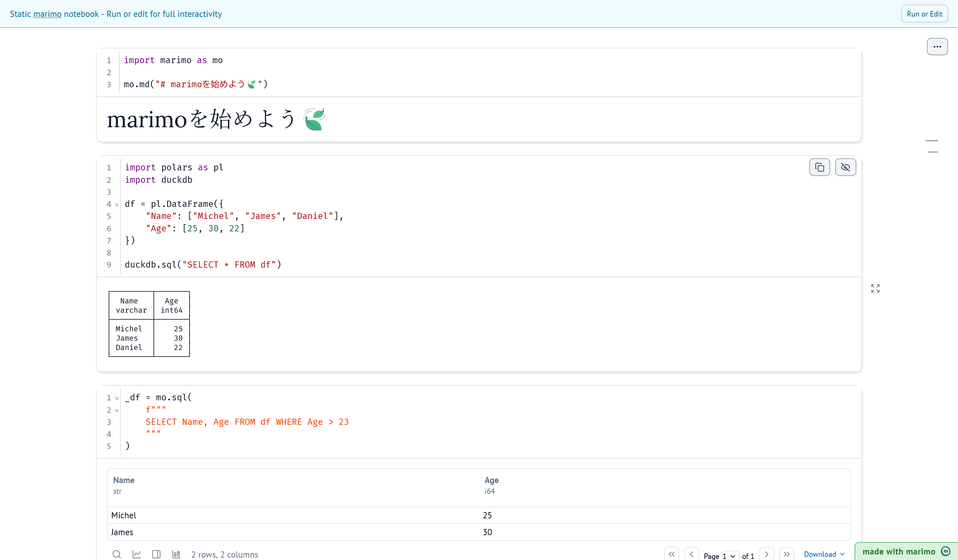Open the page number dropdown
This screenshot has width=958, height=560.
pyautogui.click(x=730, y=556)
